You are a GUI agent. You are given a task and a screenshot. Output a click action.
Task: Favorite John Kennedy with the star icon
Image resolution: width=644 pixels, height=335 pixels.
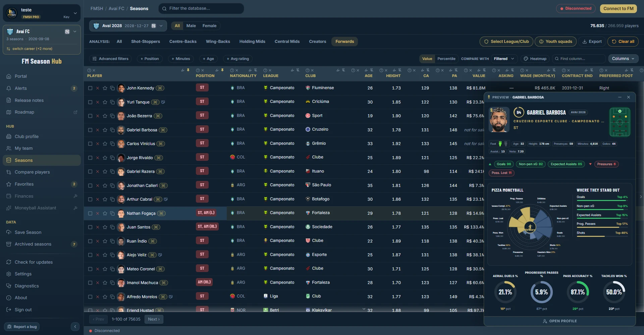[105, 88]
